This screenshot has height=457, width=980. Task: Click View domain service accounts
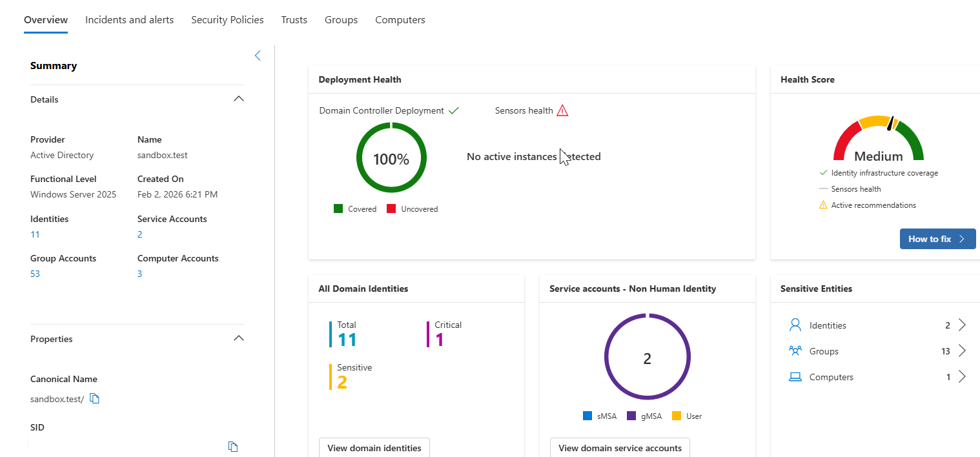click(x=619, y=447)
